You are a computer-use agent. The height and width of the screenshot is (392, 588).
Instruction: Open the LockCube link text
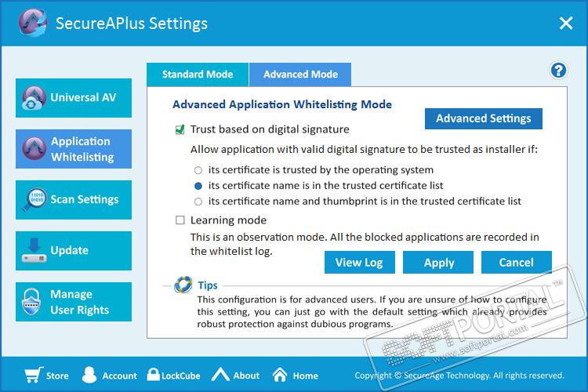(x=181, y=376)
